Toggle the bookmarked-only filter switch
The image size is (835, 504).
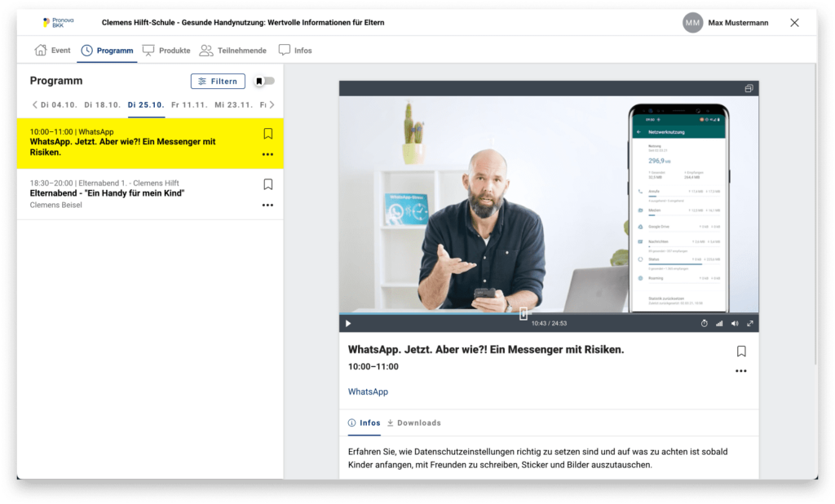264,82
